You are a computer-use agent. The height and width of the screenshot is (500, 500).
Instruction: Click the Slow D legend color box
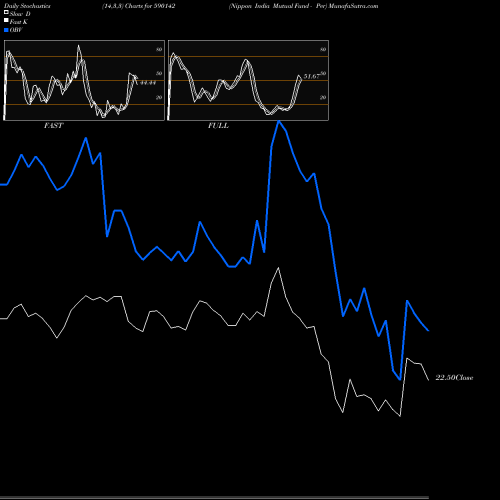pos(6,12)
